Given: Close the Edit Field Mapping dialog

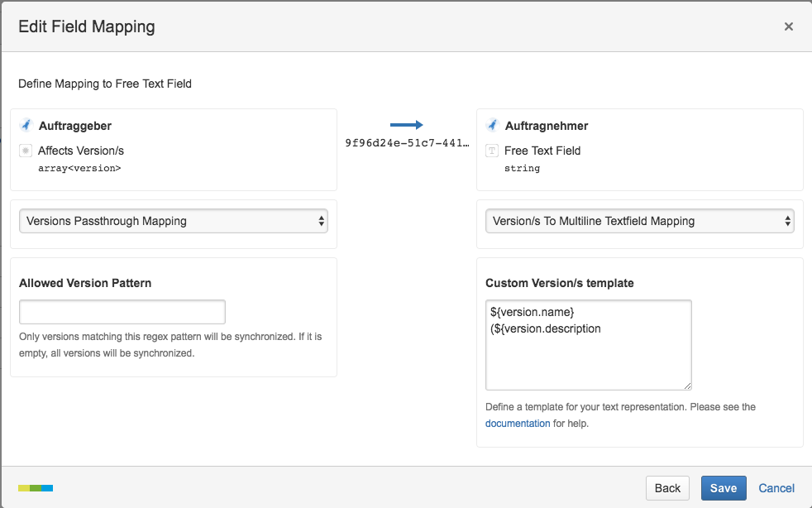Looking at the screenshot, I should pyautogui.click(x=788, y=26).
